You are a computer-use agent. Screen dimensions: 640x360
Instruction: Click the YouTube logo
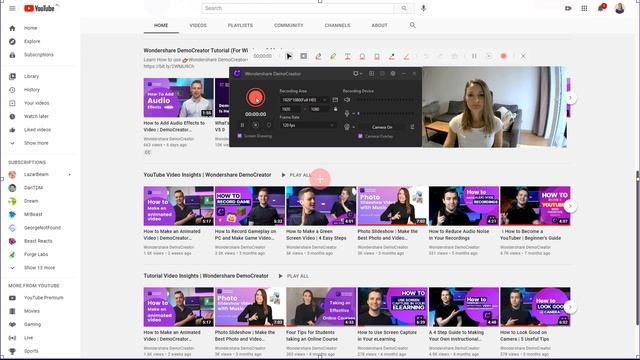pyautogui.click(x=40, y=8)
